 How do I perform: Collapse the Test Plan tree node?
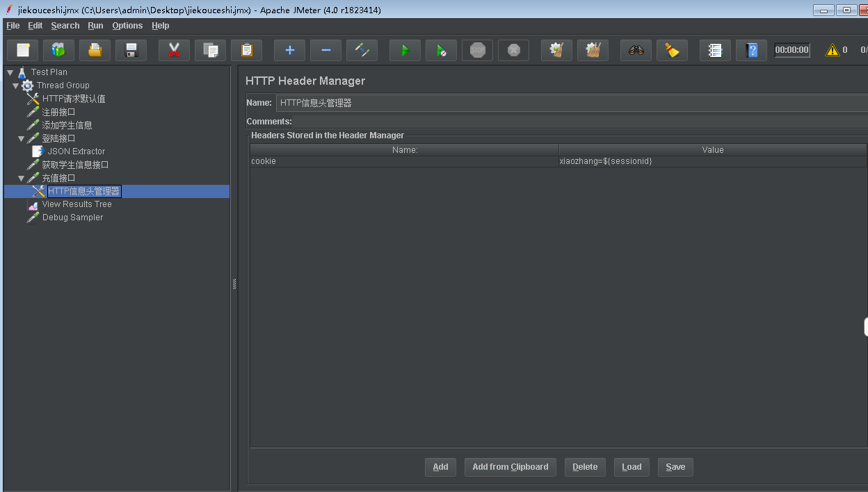pos(10,72)
